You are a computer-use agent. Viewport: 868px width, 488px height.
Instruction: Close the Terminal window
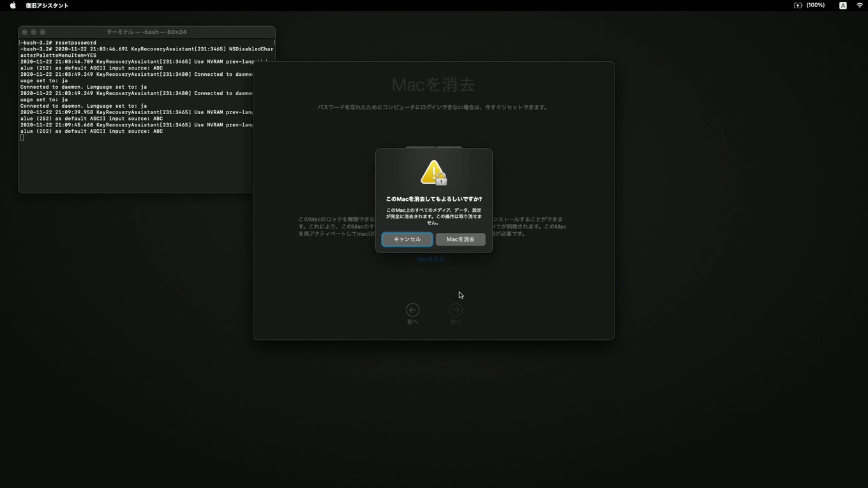point(24,32)
